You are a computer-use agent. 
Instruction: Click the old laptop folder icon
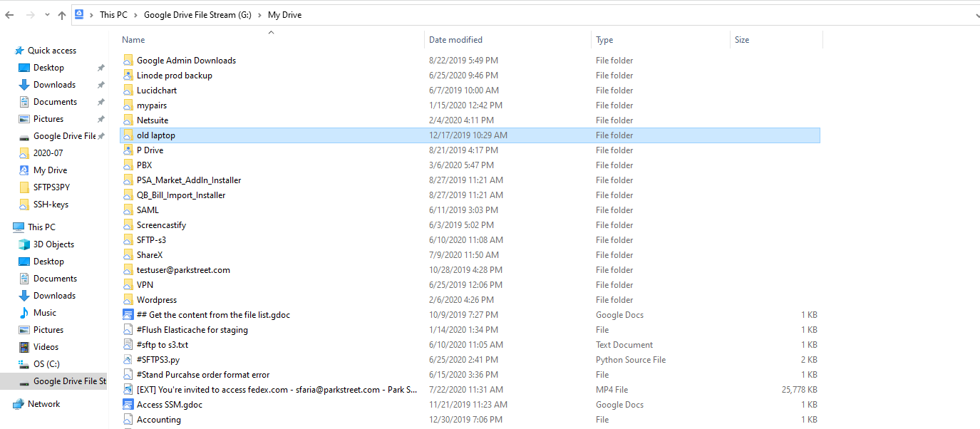pos(128,135)
